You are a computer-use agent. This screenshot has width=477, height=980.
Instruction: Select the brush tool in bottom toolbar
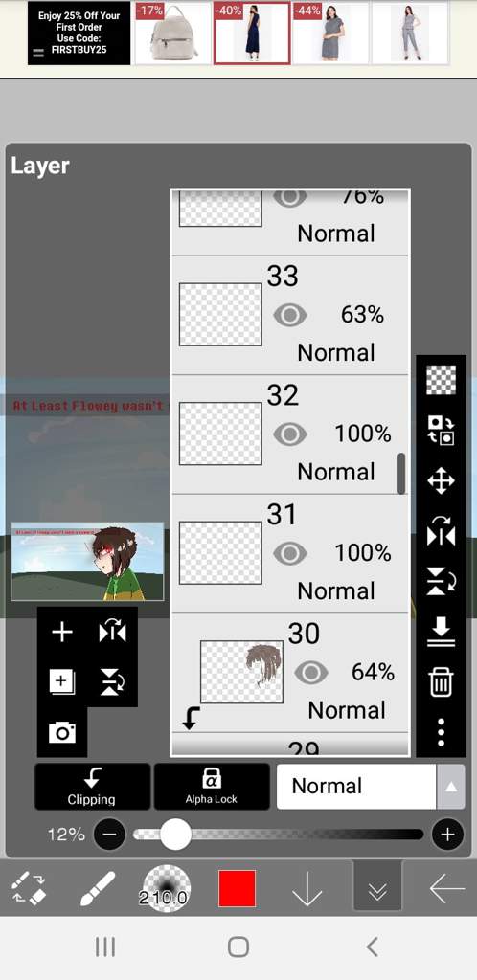(x=98, y=889)
